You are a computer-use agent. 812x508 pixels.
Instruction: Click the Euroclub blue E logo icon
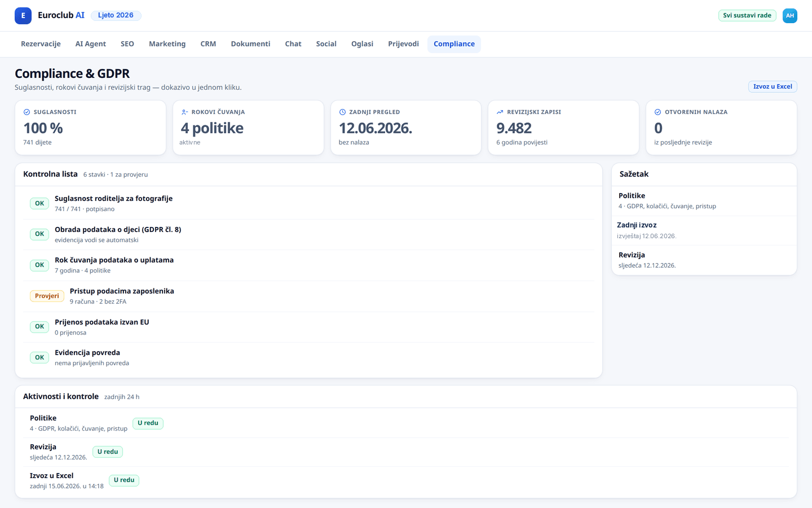click(23, 16)
